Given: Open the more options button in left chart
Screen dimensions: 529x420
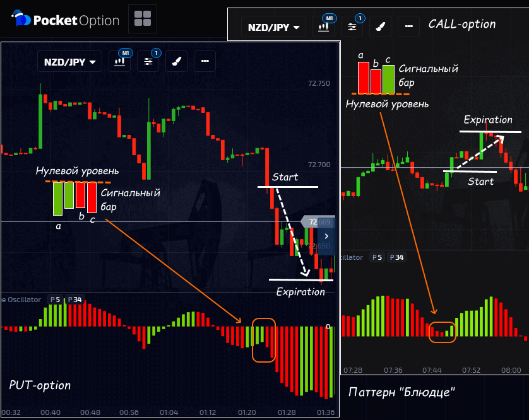Looking at the screenshot, I should point(205,61).
